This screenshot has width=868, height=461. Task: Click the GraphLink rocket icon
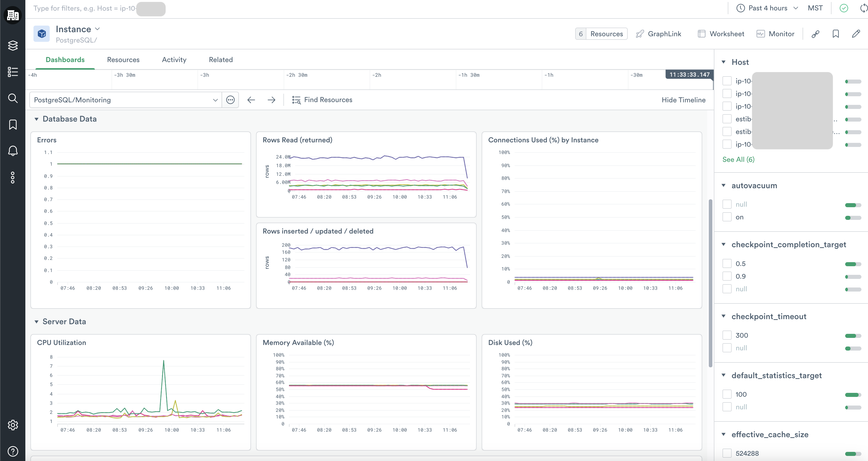click(640, 34)
